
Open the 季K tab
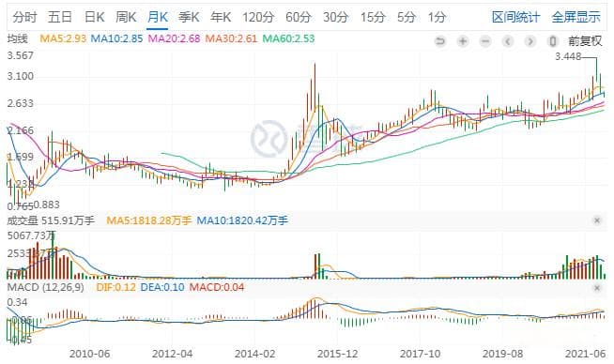(189, 17)
